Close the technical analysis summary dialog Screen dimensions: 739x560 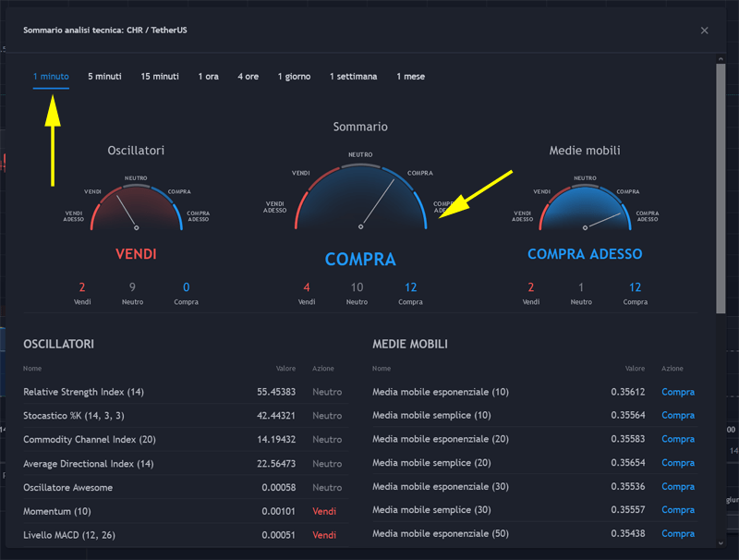pyautogui.click(x=704, y=30)
